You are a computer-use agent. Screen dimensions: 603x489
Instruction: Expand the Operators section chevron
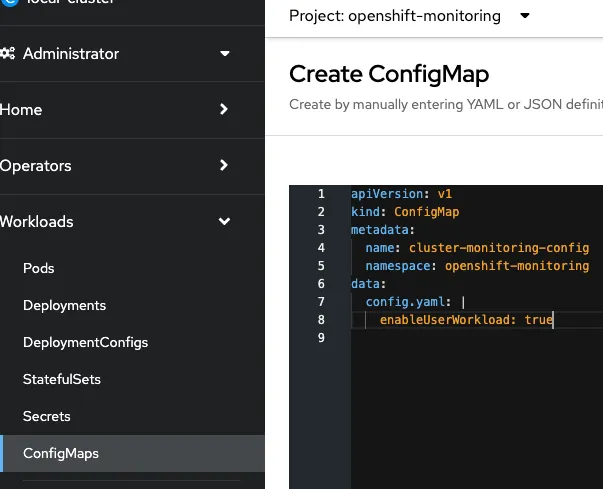pos(224,166)
